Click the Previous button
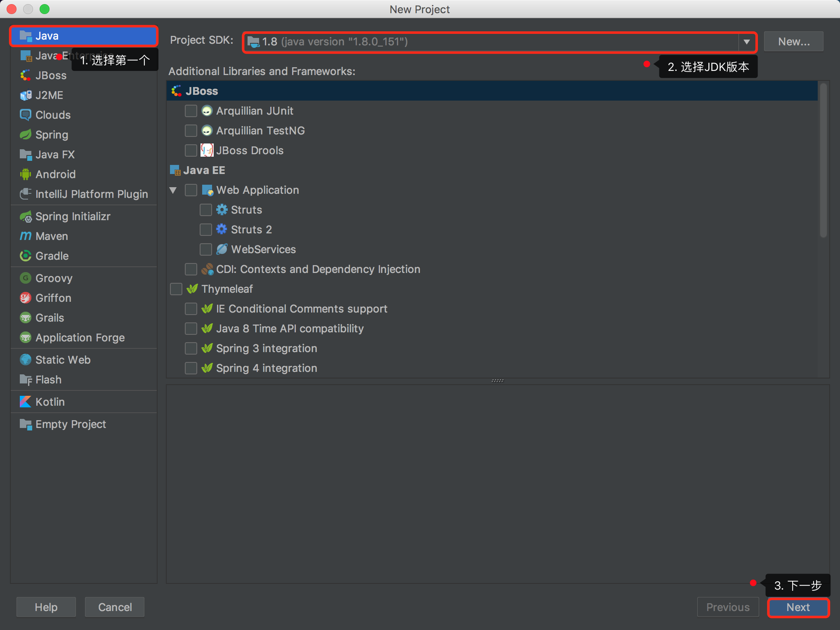840x630 pixels. pyautogui.click(x=728, y=607)
